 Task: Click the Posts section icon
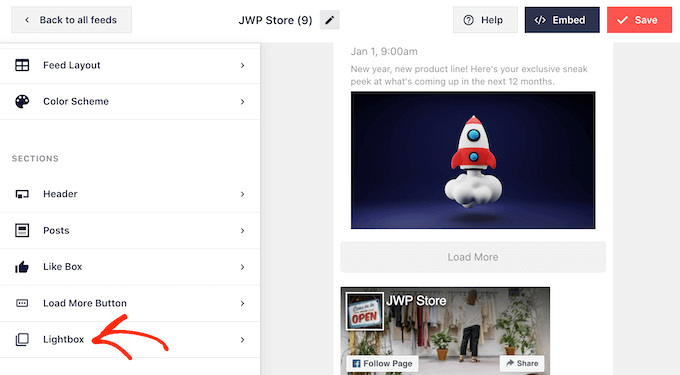22,230
